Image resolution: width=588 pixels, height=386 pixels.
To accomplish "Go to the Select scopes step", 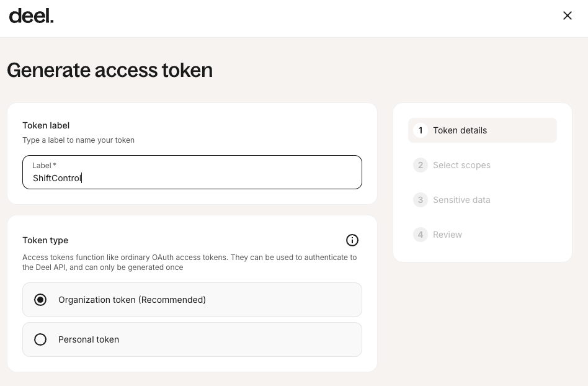I will click(461, 165).
